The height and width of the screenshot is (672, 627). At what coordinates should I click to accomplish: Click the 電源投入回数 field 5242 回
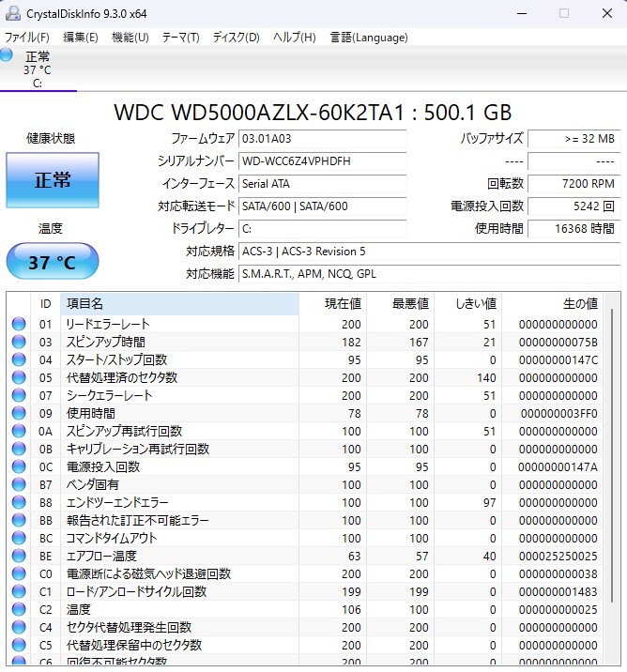pos(573,206)
